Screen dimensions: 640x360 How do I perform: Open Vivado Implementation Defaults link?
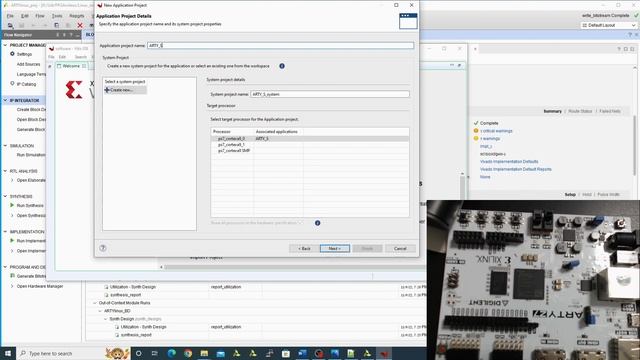(x=509, y=162)
